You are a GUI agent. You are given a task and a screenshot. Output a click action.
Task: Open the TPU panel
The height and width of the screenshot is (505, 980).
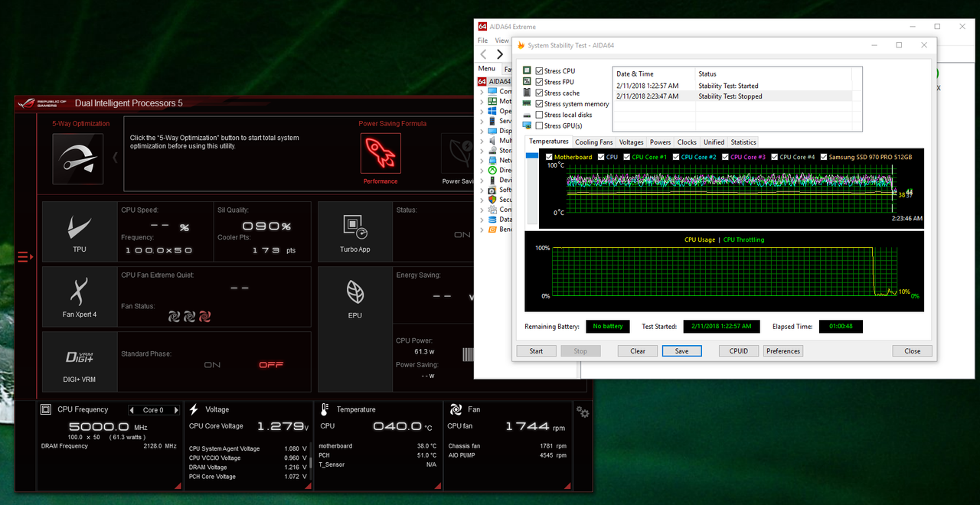80,232
